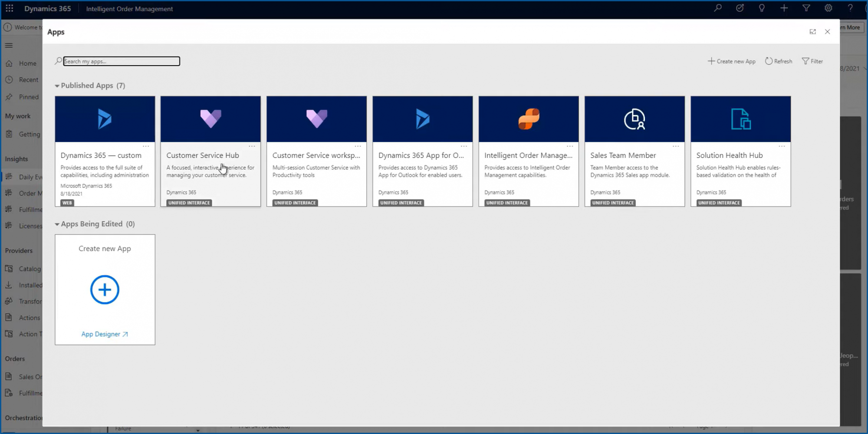The height and width of the screenshot is (434, 868).
Task: Click the search magnifier in top bar
Action: click(x=718, y=8)
